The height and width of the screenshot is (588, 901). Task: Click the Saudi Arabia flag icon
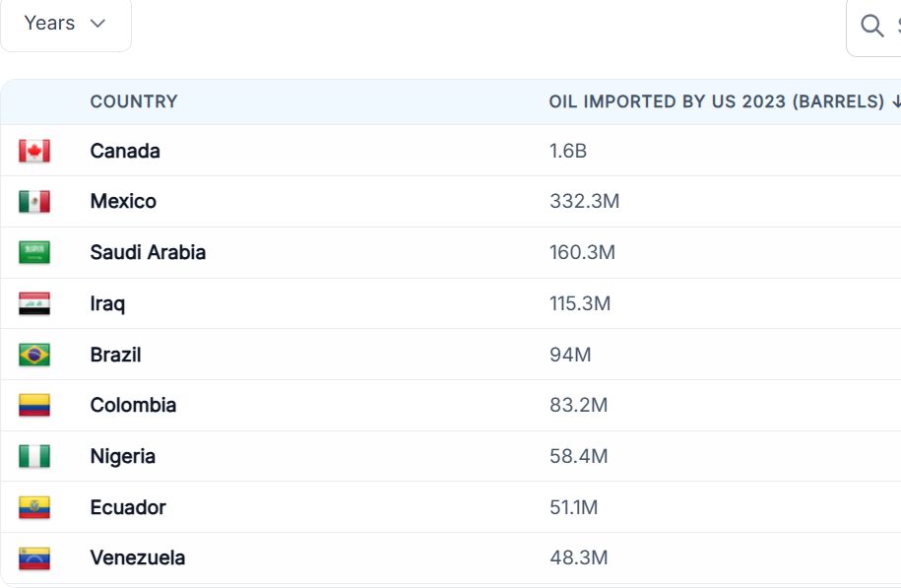(x=34, y=252)
